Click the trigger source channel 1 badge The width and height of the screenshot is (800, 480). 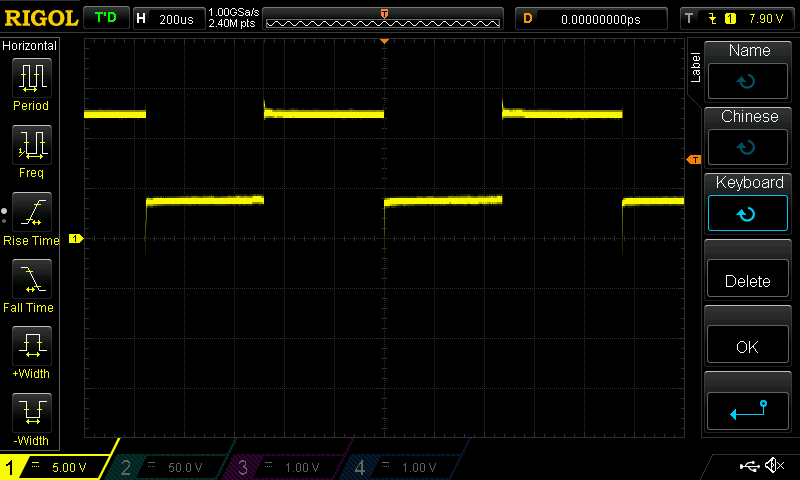(x=730, y=19)
